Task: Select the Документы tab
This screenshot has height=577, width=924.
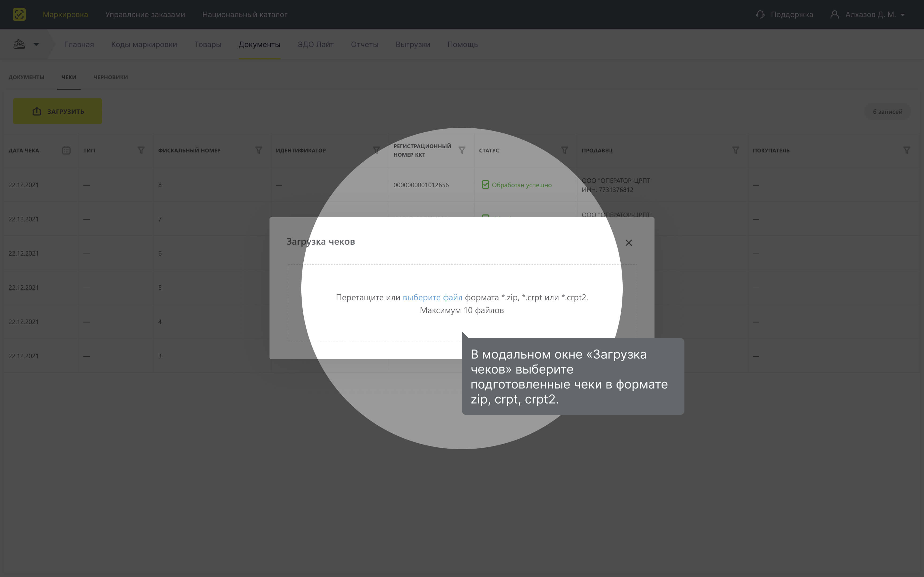Action: [259, 44]
